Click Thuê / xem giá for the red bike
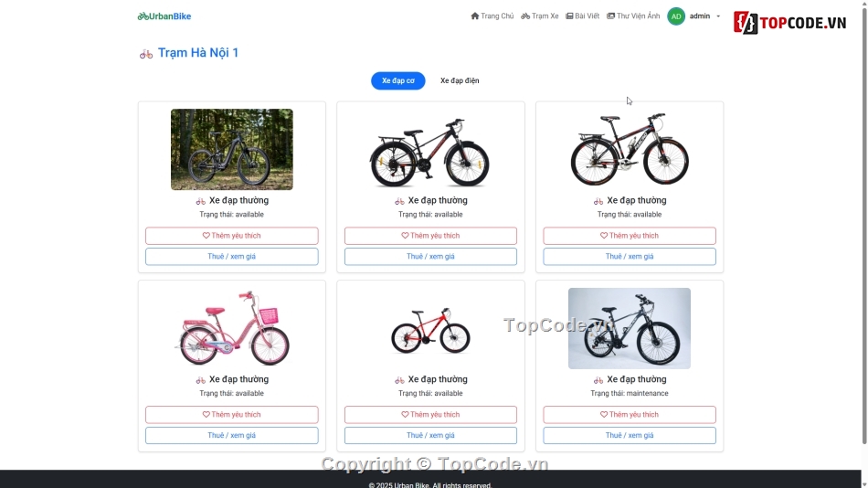The image size is (868, 488). [430, 435]
